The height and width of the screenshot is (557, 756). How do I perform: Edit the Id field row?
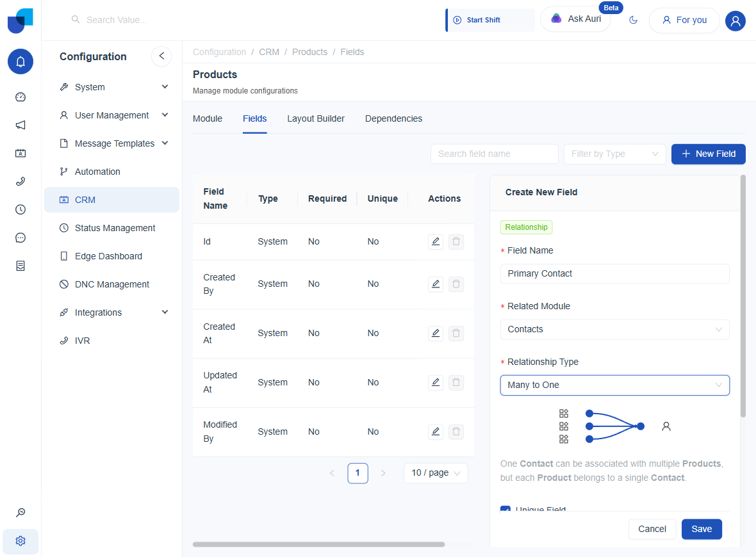tap(436, 241)
